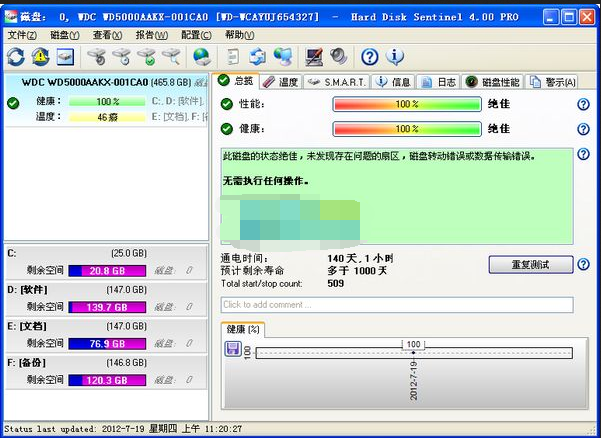Click the speaker toolbar icon

tap(339, 57)
